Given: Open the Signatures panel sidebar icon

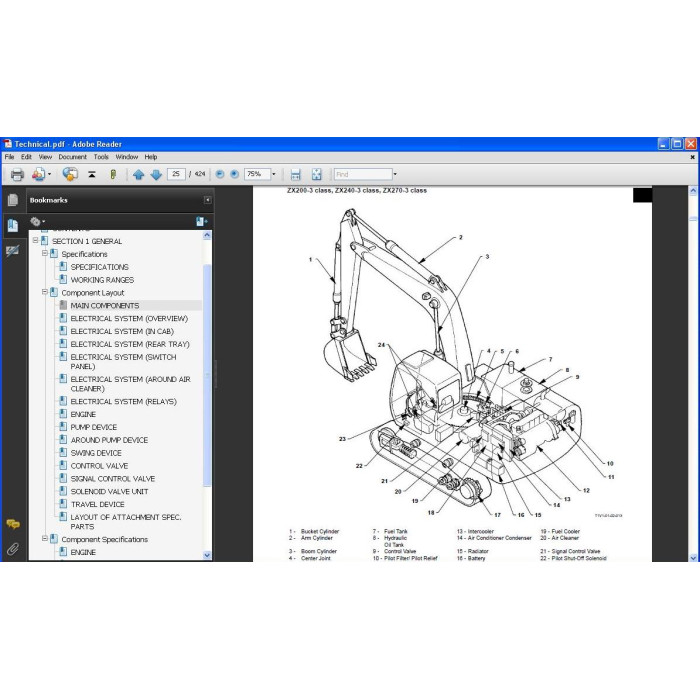Looking at the screenshot, I should (12, 250).
